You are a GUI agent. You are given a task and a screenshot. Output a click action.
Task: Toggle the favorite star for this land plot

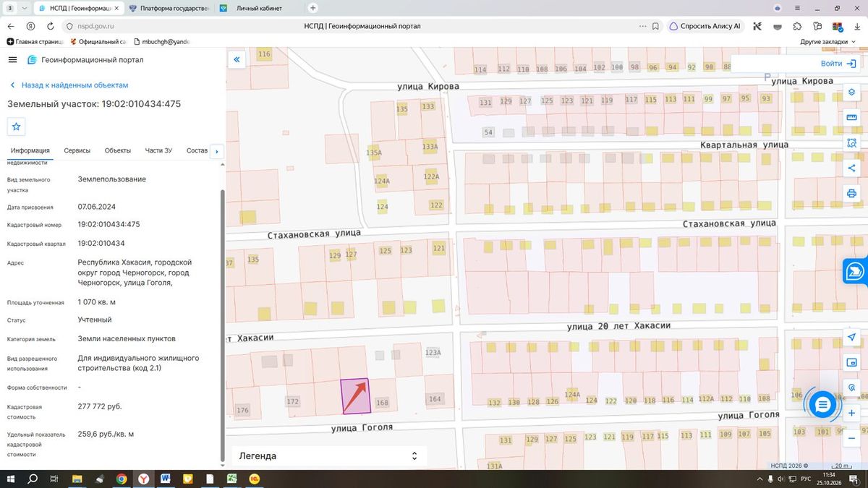tap(17, 127)
